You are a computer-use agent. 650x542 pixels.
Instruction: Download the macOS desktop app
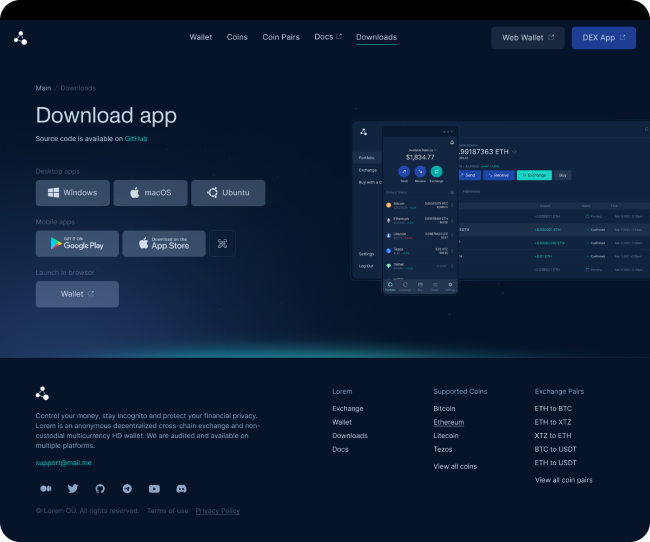[150, 193]
